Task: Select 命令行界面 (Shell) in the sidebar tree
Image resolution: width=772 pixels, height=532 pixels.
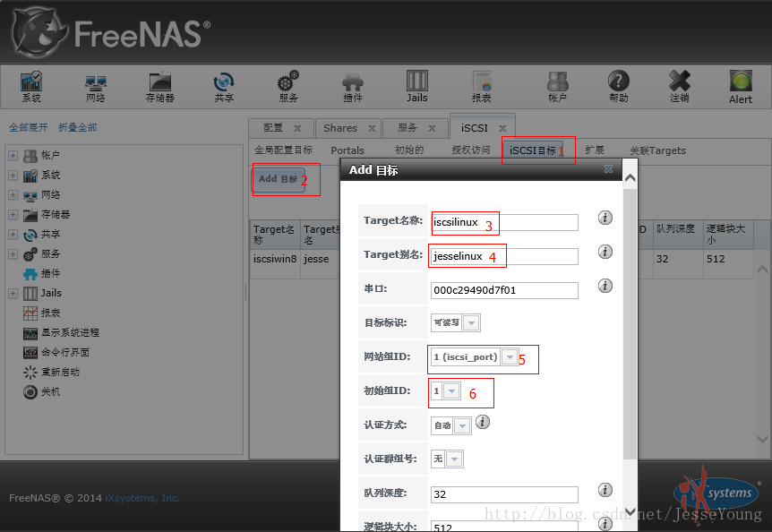Action: coord(56,352)
